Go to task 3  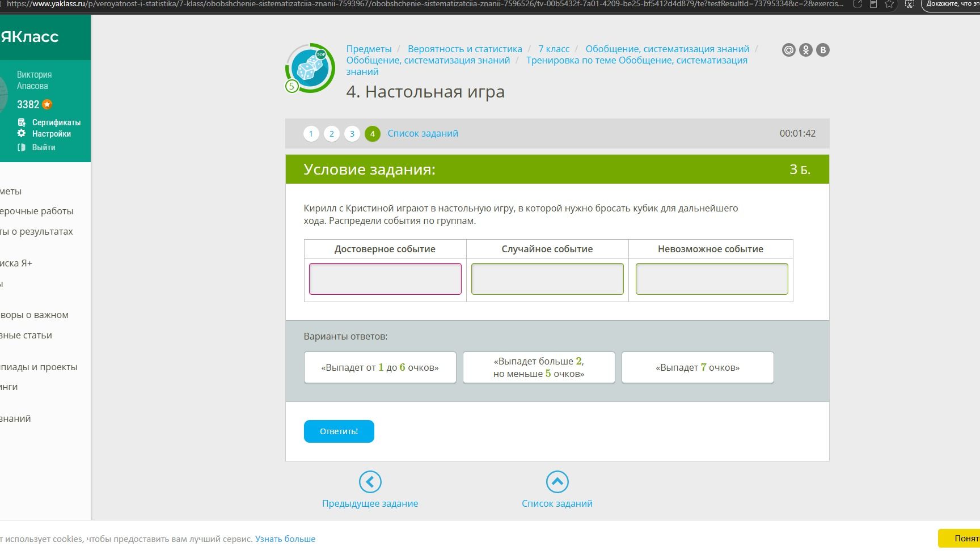click(352, 134)
